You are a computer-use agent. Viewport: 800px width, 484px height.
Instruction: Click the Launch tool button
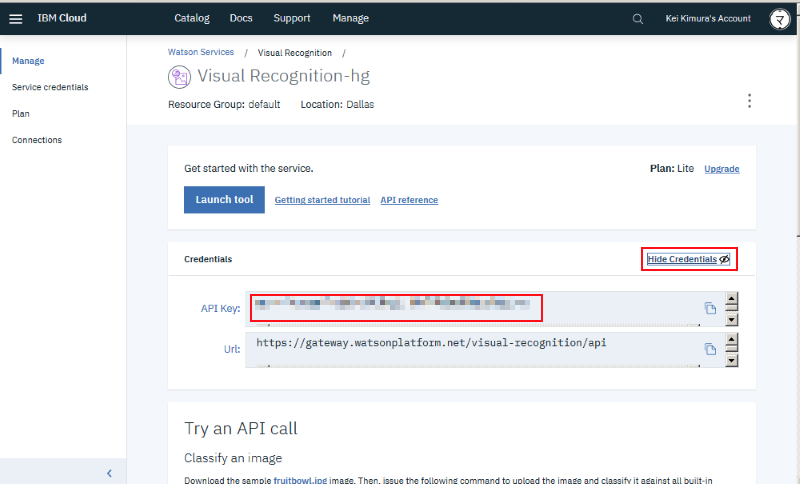tap(224, 199)
